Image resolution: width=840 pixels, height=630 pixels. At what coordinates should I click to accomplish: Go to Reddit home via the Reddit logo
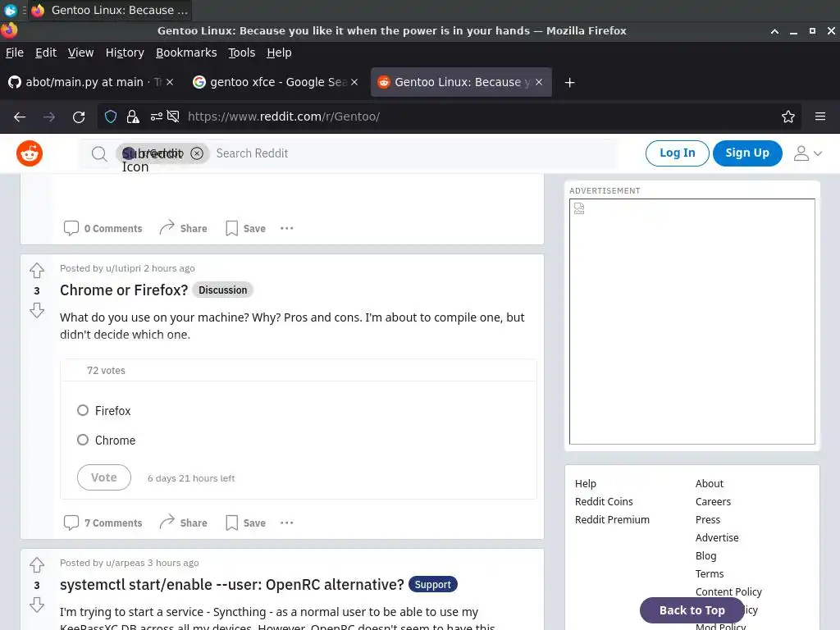click(x=30, y=153)
